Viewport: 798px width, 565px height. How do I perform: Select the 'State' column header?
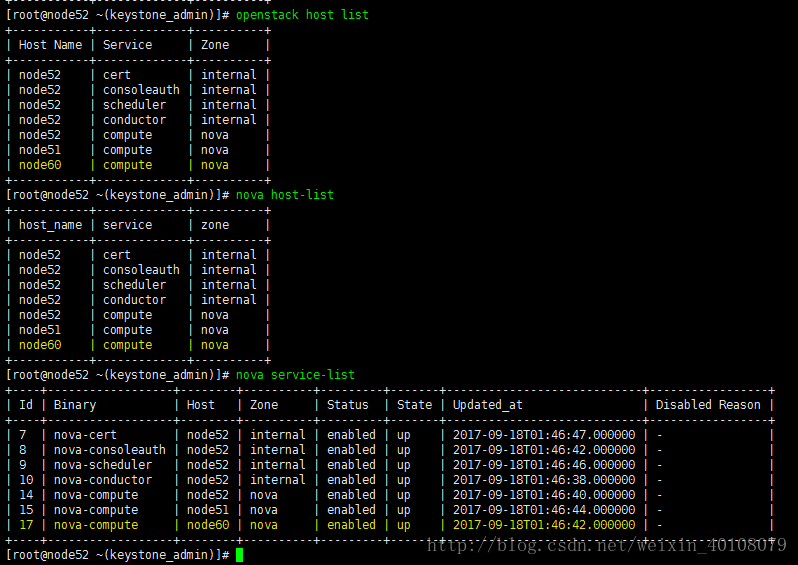pos(414,405)
